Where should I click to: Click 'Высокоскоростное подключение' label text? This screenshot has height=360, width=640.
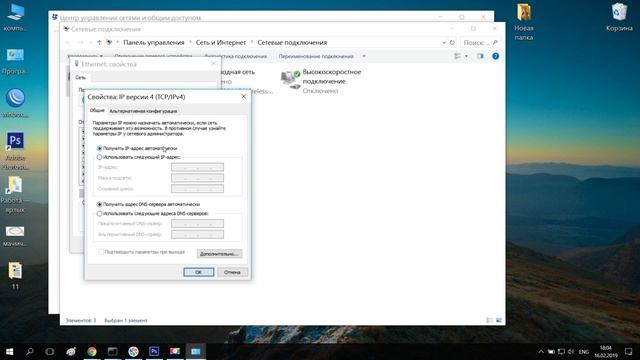[332, 76]
